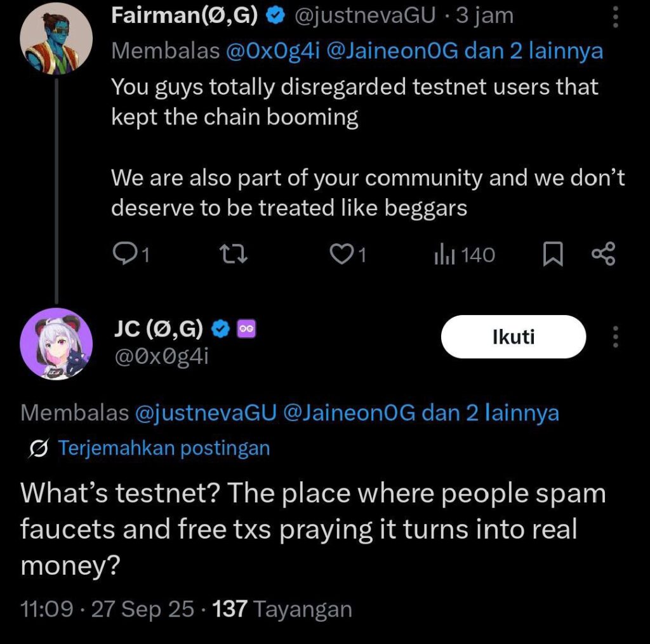This screenshot has width=650, height=644.
Task: Open @JaineonOG mention in JC's reply line
Action: pyautogui.click(x=348, y=413)
